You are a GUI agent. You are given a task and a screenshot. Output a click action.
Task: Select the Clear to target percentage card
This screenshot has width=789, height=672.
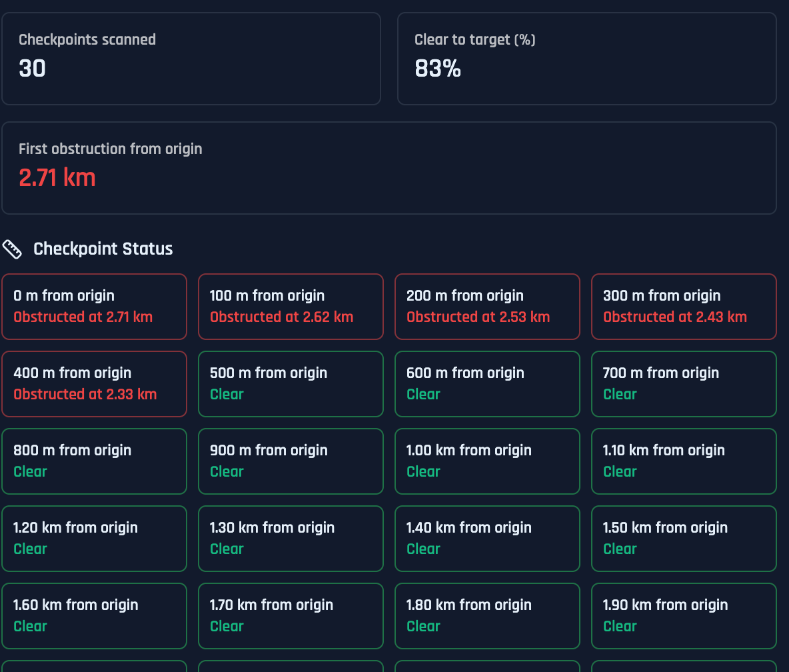tap(586, 59)
